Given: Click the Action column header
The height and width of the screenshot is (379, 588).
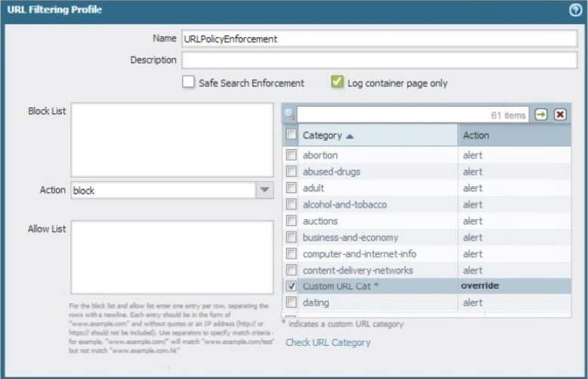Looking at the screenshot, I should [x=514, y=135].
